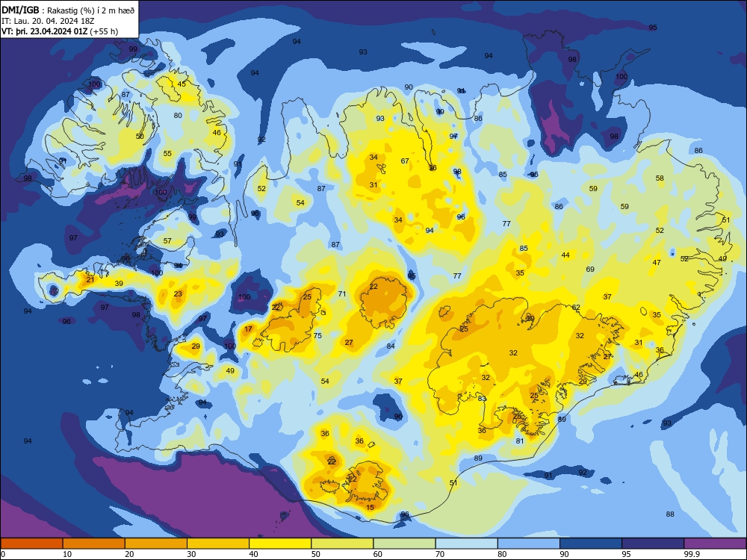Click the purple legend swatch above 99.9

715,544
